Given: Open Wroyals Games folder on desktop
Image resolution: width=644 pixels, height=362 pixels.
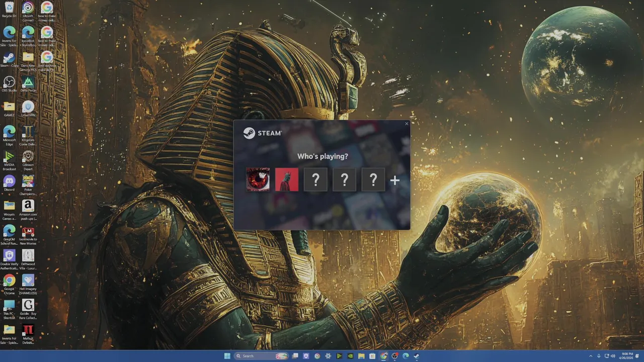Looking at the screenshot, I should click(x=9, y=210).
